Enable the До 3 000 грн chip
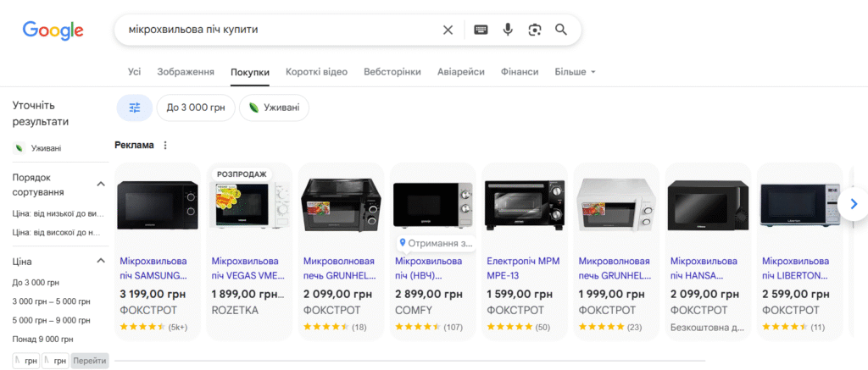Image resolution: width=868 pixels, height=370 pixels. (195, 108)
